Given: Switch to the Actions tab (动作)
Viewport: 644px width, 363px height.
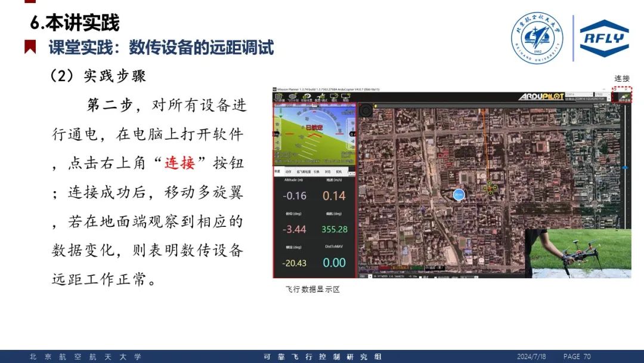Looking at the screenshot, I should pyautogui.click(x=288, y=171).
